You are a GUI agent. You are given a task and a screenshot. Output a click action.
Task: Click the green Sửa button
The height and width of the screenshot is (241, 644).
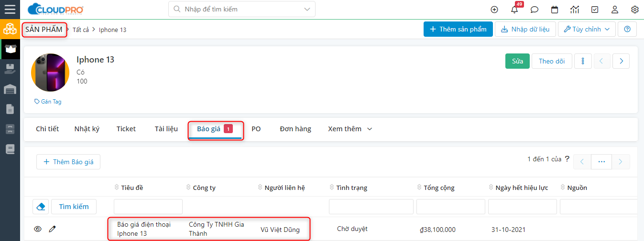point(517,61)
